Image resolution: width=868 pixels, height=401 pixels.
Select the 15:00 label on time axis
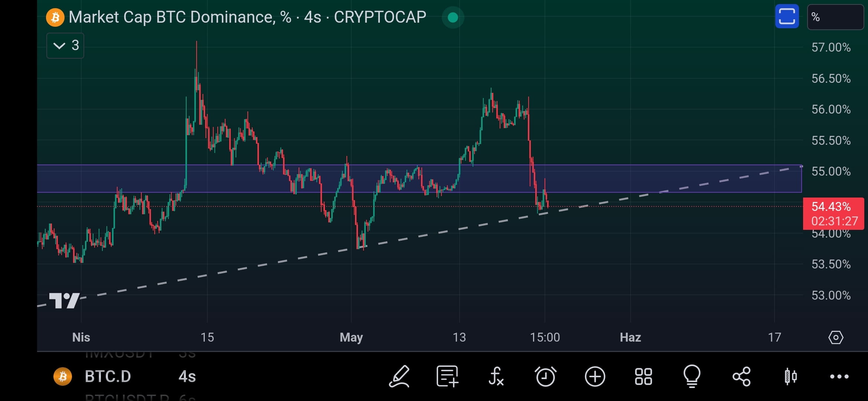545,338
